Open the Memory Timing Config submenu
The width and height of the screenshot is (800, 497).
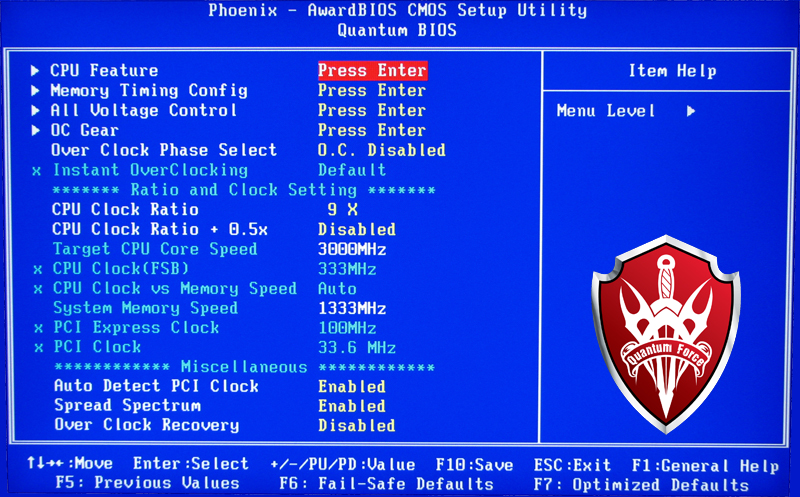[149, 91]
